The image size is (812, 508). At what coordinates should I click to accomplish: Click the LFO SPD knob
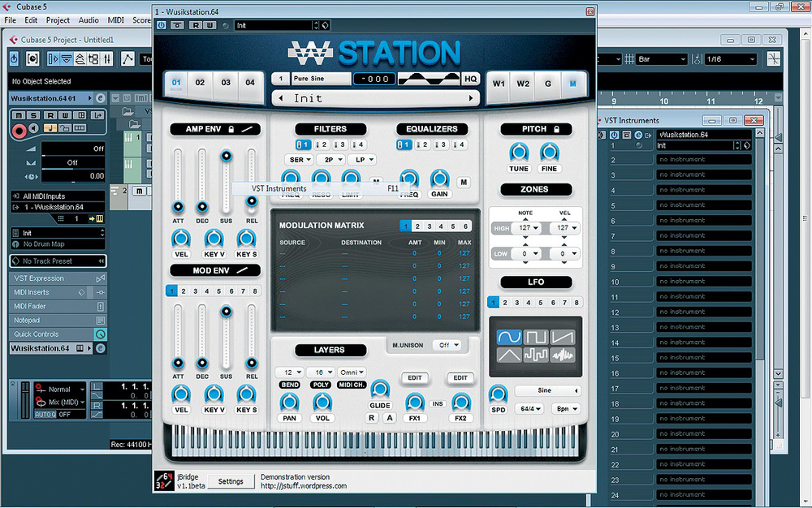[x=499, y=394]
